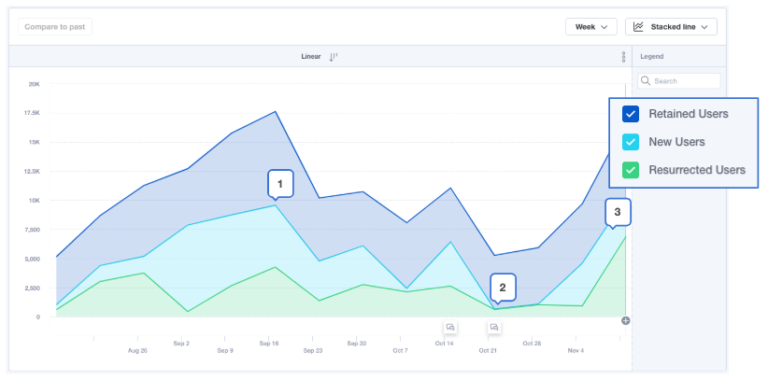
Task: Open the three-dot chart options menu
Action: tap(624, 57)
